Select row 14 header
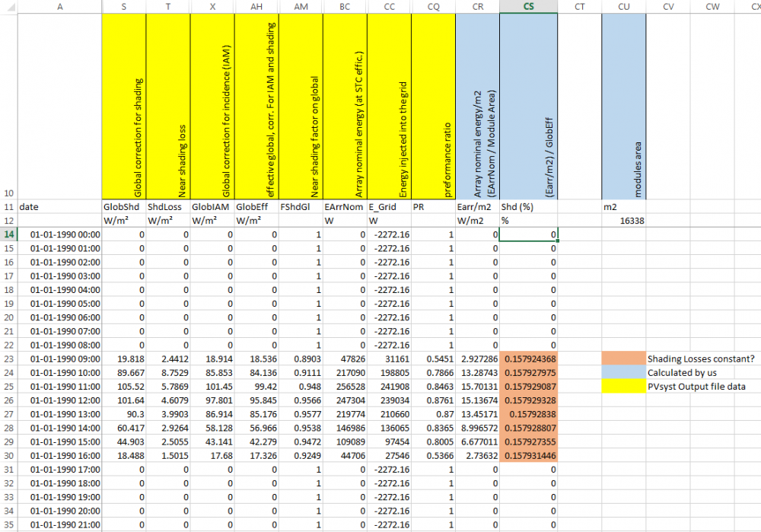Viewport: 761px width, 532px height. [8, 234]
